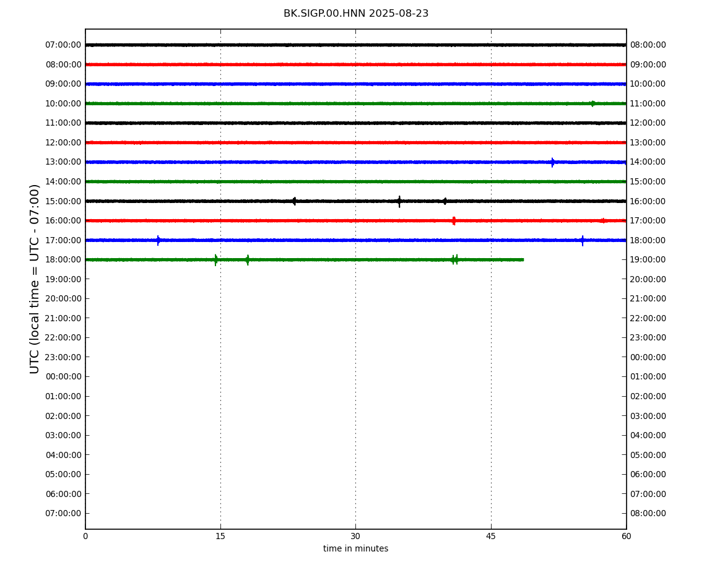Click the green 14:00:00 seismic trace
This screenshot has width=712, height=588.
tap(355, 181)
